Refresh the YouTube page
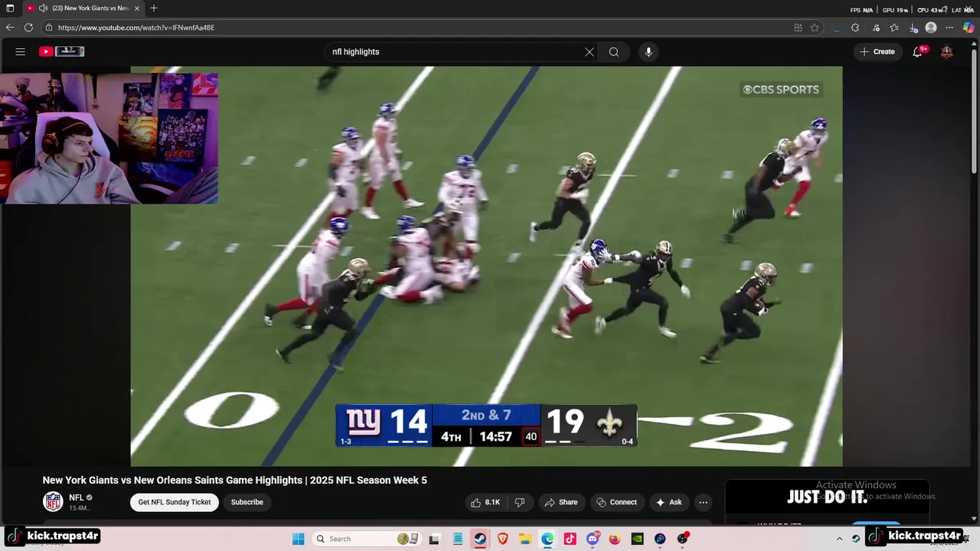This screenshot has width=980, height=551. (x=28, y=28)
